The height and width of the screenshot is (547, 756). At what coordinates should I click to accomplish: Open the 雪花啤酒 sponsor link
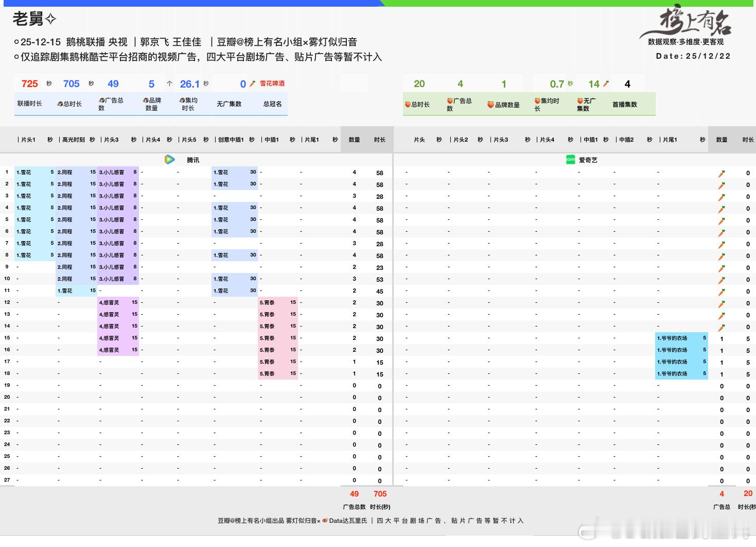click(x=273, y=83)
